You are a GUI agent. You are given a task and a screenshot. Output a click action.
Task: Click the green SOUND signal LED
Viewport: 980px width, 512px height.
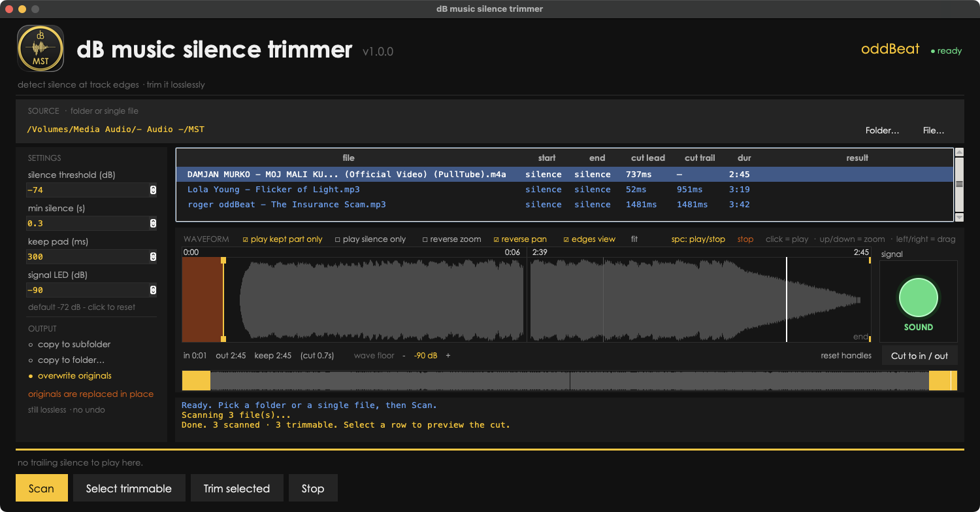point(918,297)
